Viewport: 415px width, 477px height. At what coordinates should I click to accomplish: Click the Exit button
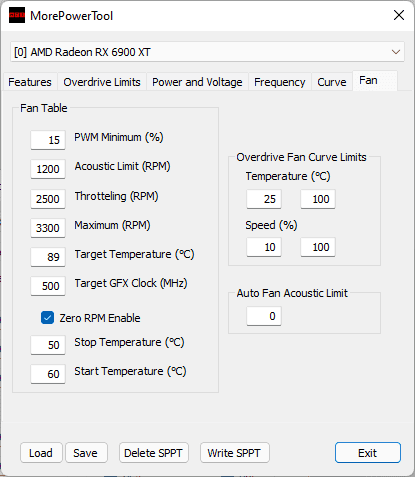click(x=367, y=453)
